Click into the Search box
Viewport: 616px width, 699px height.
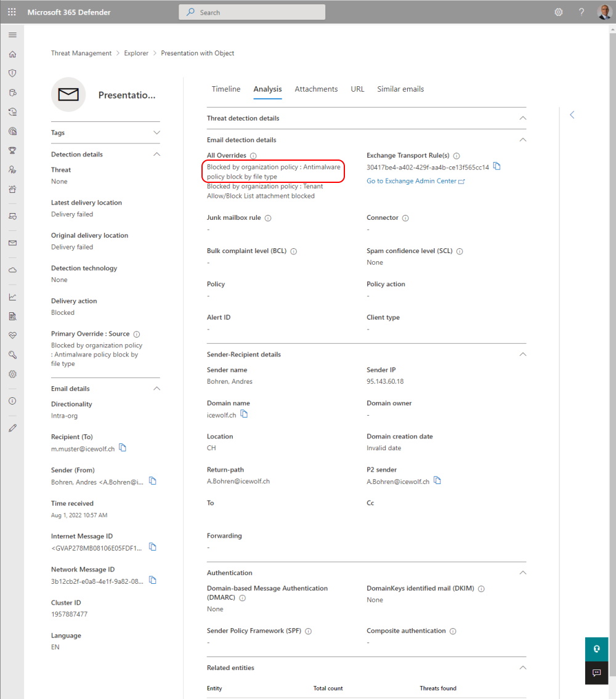[252, 12]
